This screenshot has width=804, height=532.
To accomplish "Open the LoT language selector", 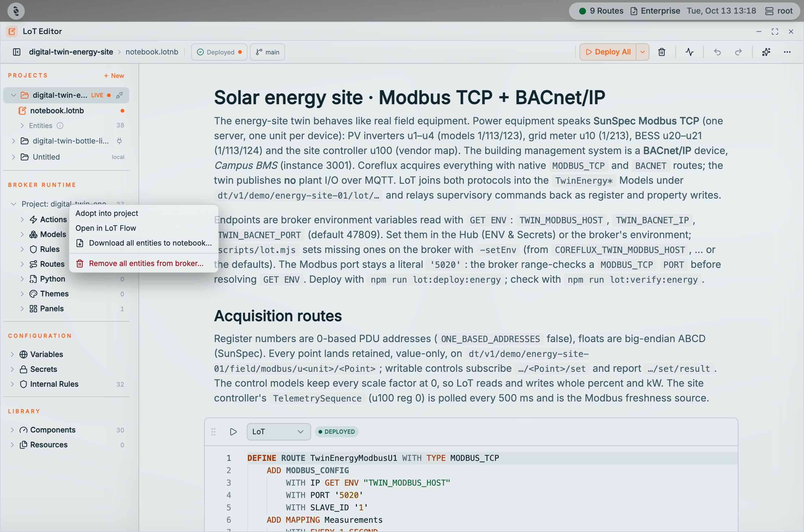I will pyautogui.click(x=279, y=431).
